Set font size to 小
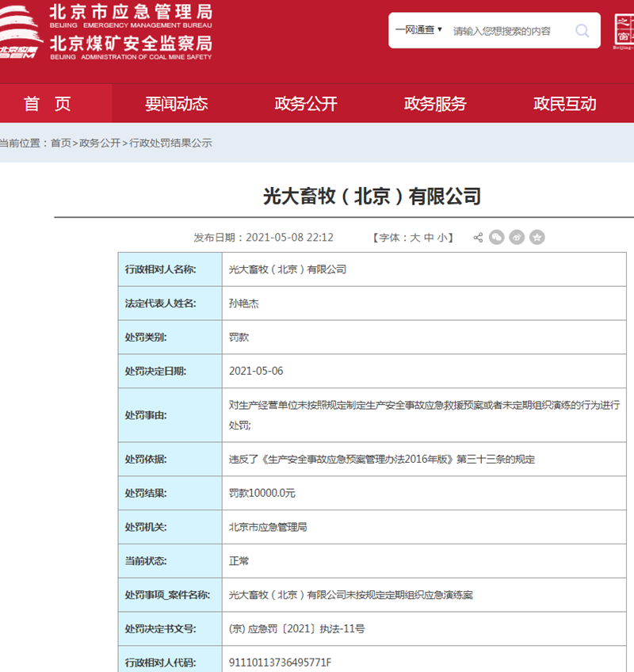This screenshot has height=672, width=634. (442, 238)
